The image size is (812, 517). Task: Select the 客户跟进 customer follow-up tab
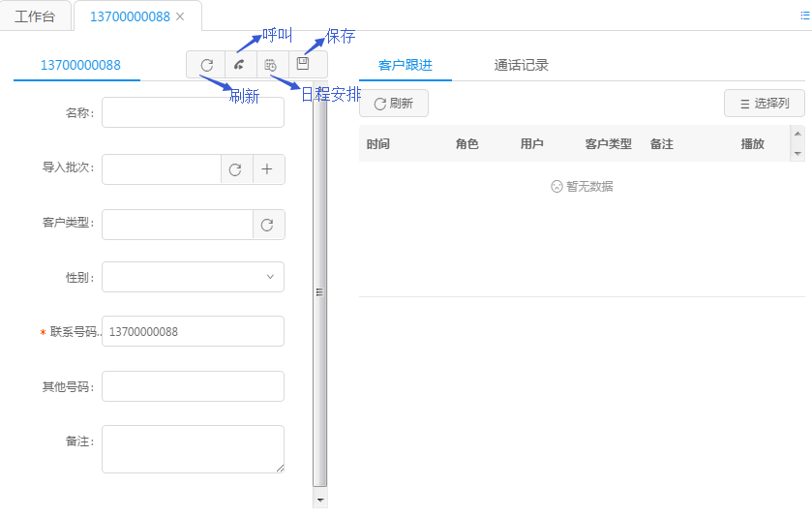click(405, 66)
